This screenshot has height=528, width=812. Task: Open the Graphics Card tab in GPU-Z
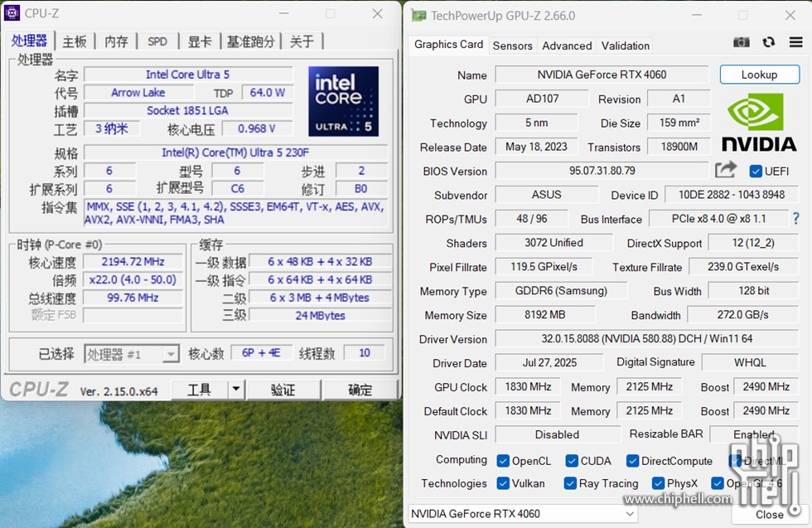click(448, 45)
